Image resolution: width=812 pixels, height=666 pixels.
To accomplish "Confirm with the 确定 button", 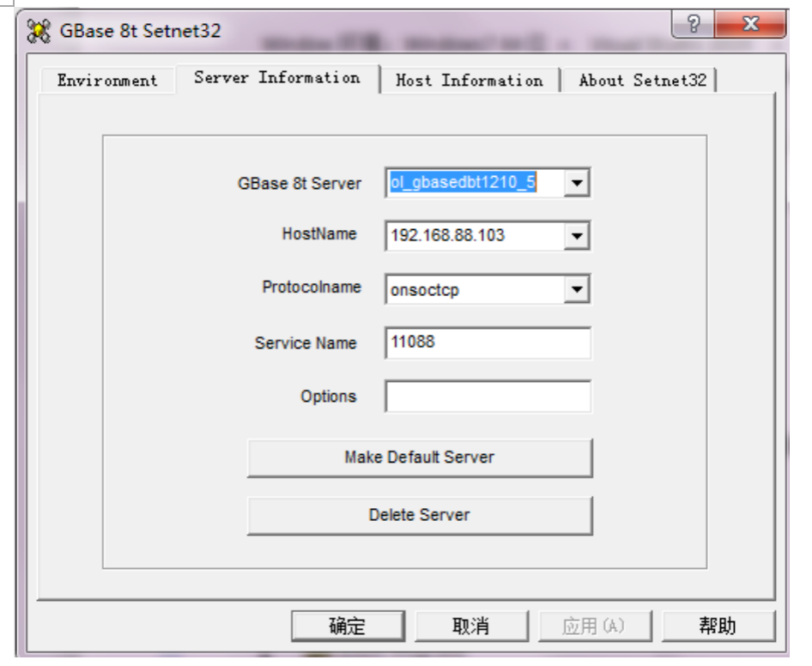I will click(x=348, y=627).
